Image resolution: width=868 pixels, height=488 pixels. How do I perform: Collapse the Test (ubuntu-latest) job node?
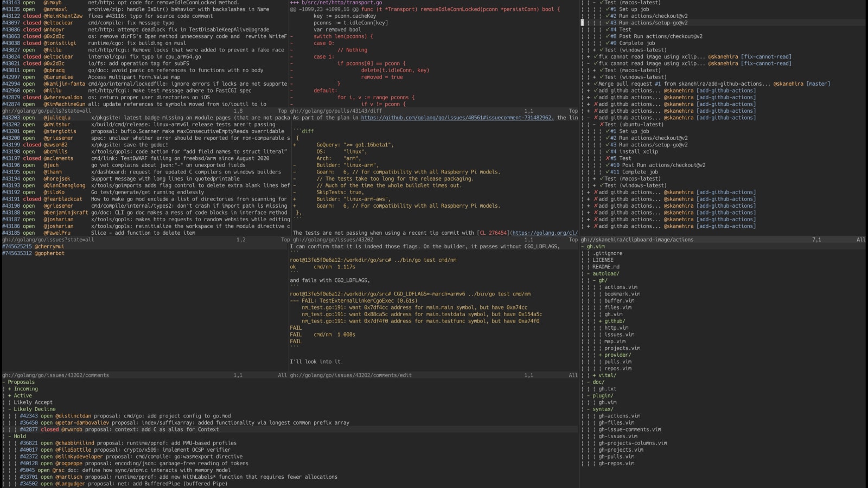595,125
